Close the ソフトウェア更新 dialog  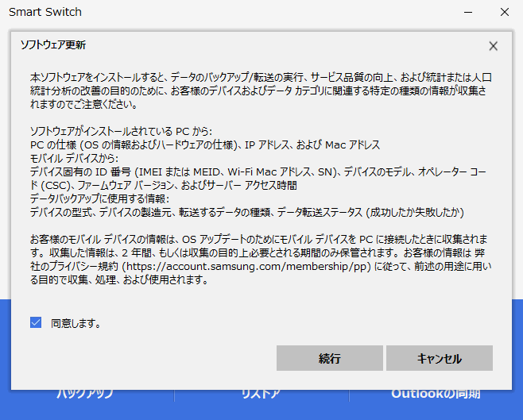coord(493,46)
